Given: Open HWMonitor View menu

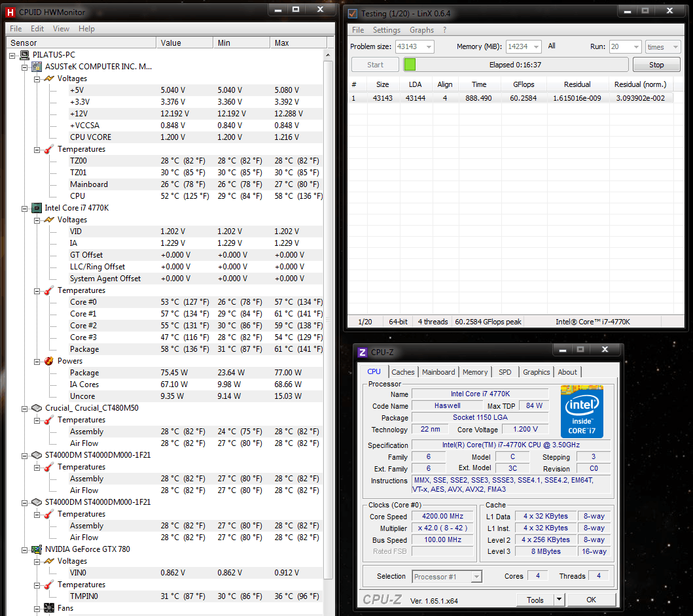Looking at the screenshot, I should (61, 29).
